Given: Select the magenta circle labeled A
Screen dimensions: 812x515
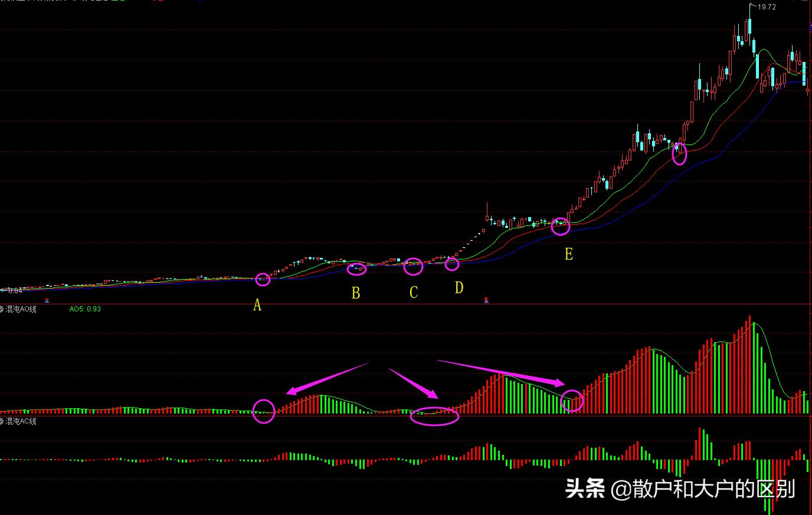Looking at the screenshot, I should coord(264,279).
